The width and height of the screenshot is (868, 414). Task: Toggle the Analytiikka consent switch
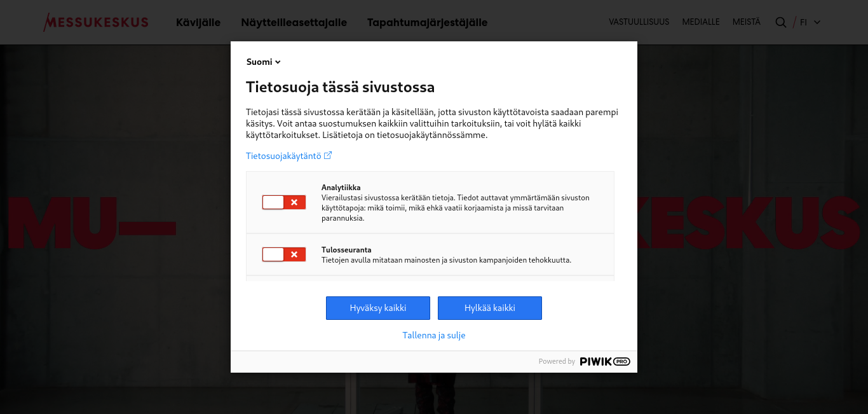(x=284, y=202)
